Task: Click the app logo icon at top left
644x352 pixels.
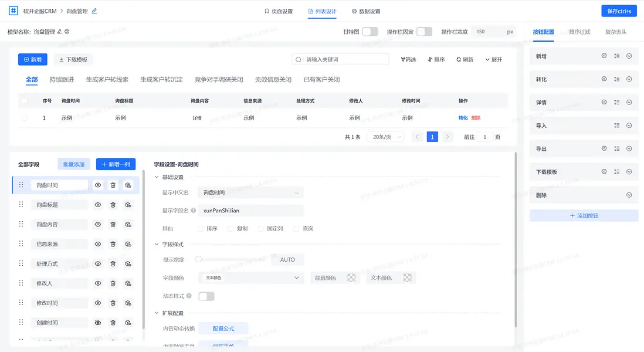Action: [13, 11]
